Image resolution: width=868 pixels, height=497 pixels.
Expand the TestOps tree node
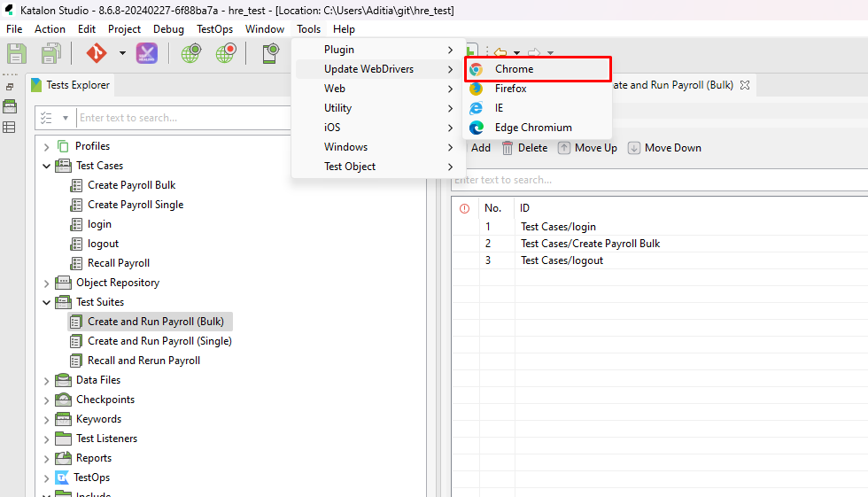(46, 478)
